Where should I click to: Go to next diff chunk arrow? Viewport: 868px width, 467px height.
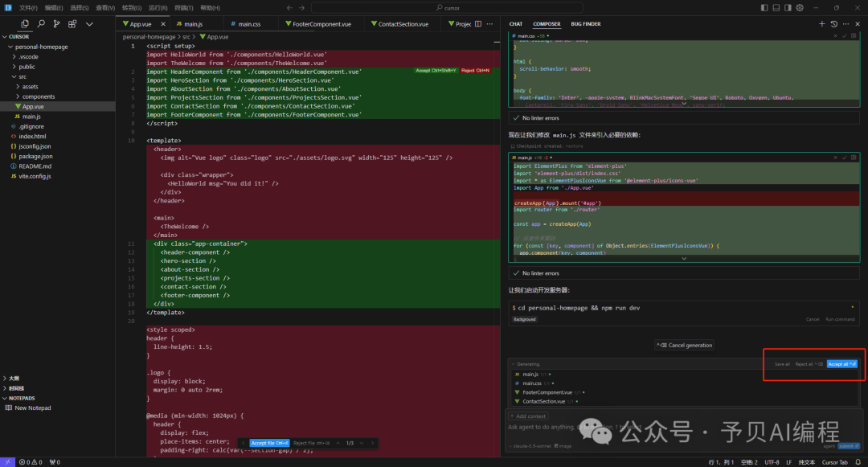click(x=362, y=443)
